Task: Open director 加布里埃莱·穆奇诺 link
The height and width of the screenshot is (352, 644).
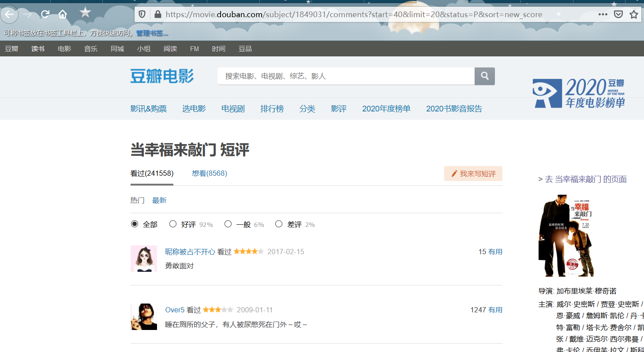Action: 586,291
